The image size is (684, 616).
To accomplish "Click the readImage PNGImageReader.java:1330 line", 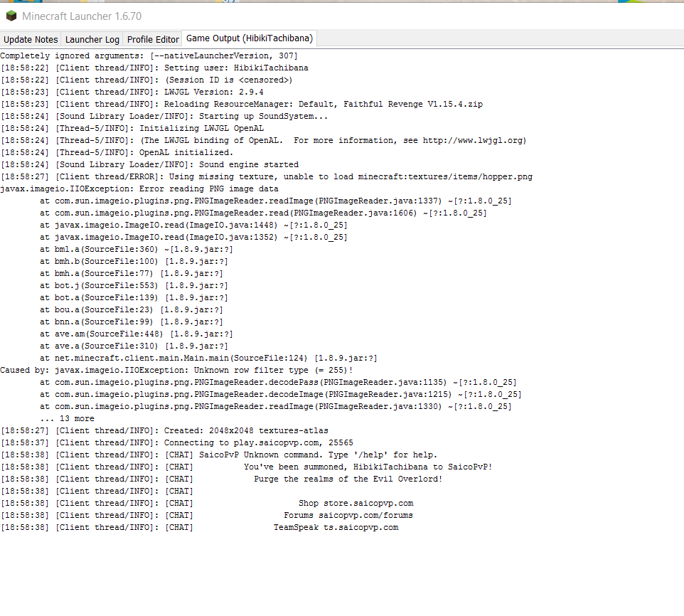I will (276, 407).
